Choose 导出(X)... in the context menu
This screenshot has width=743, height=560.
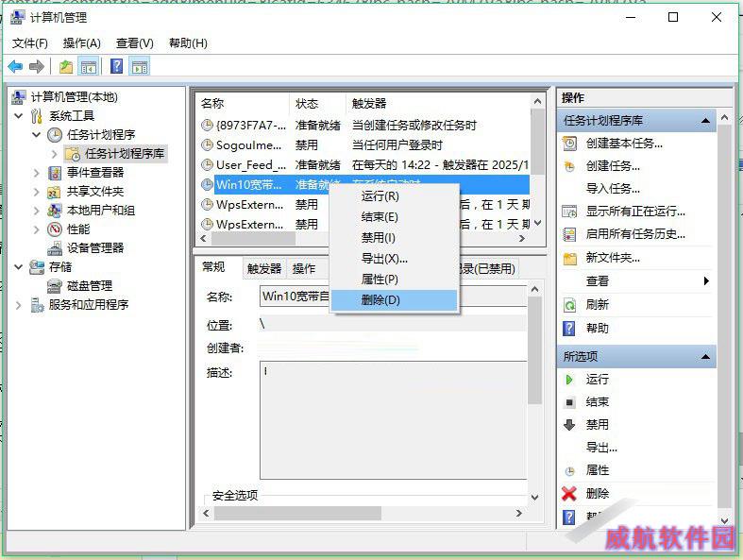point(395,259)
